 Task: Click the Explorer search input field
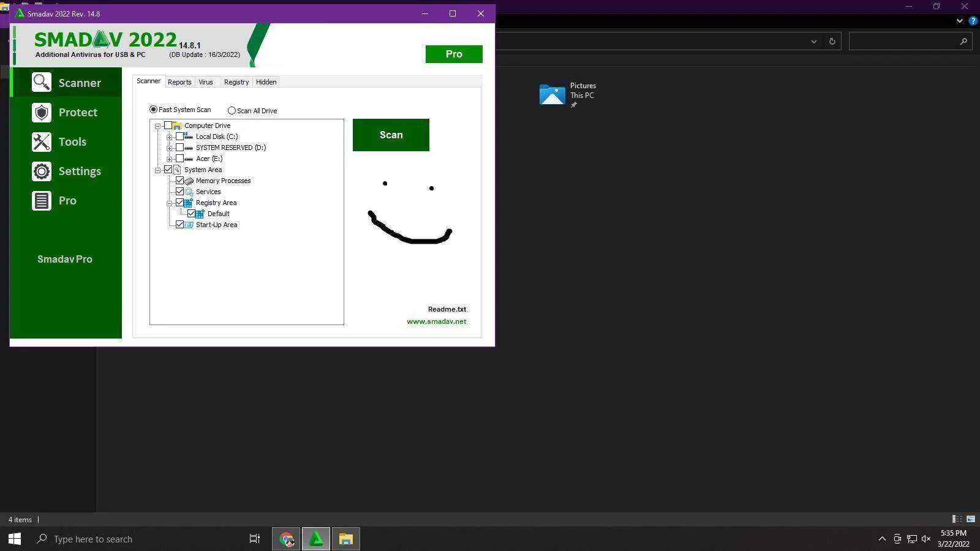910,41
